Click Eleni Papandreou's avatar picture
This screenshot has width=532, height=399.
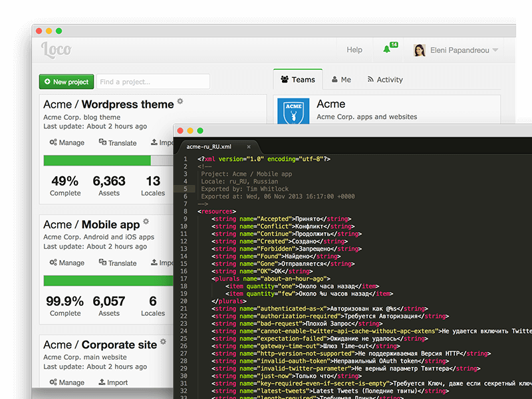[420, 50]
